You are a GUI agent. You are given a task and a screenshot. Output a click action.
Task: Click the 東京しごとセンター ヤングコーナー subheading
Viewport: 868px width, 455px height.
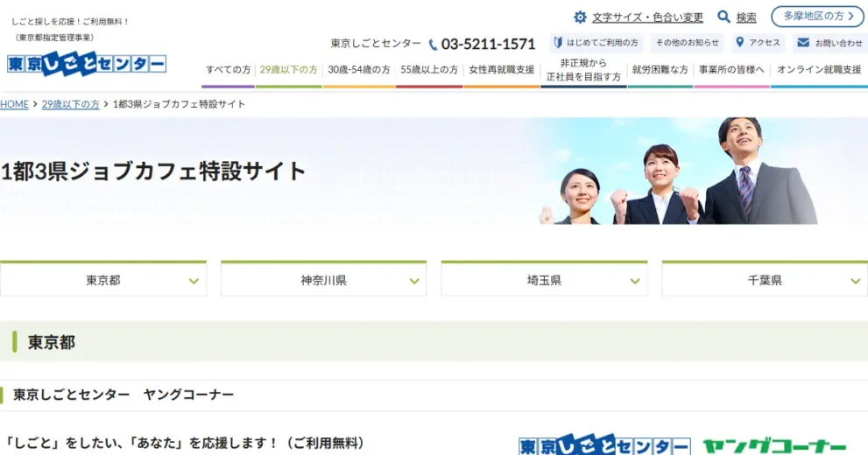tap(123, 395)
